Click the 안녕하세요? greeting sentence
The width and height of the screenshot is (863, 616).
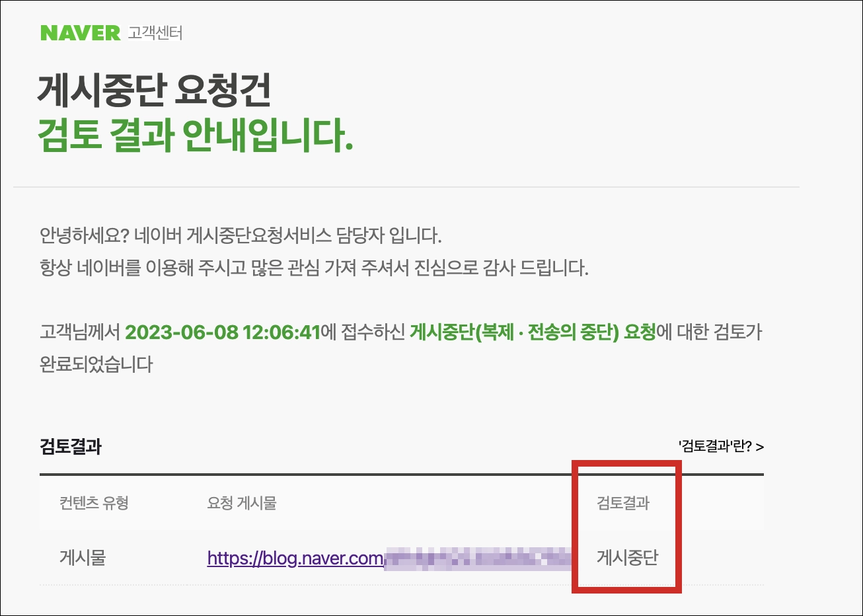pos(241,235)
